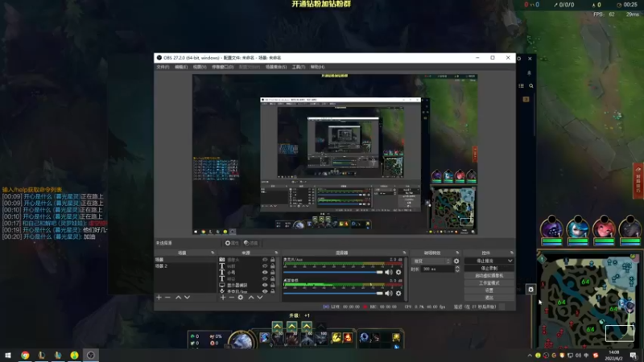The image size is (644, 362).
Task: Click the list icon beside OBS window
Action: [521, 86]
